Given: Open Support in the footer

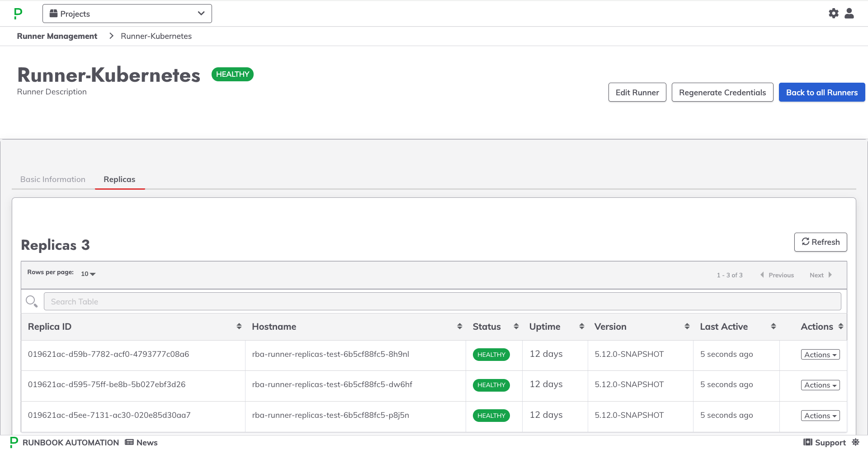Looking at the screenshot, I should [825, 443].
